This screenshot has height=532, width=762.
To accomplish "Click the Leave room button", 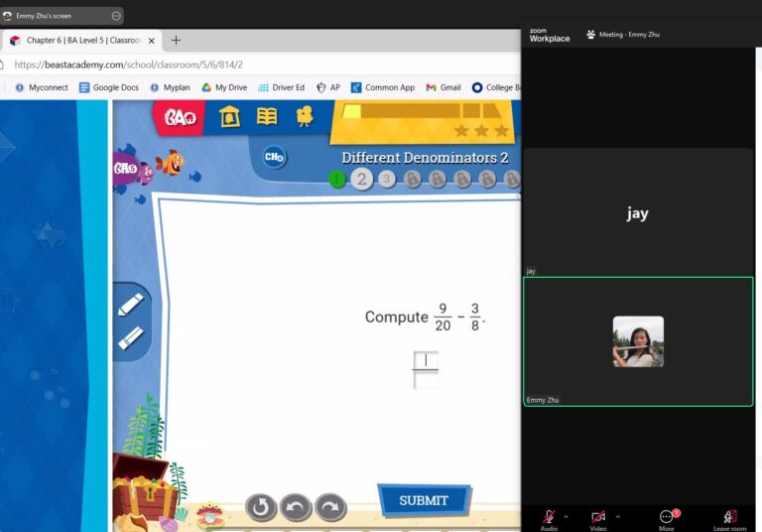I will (x=729, y=519).
